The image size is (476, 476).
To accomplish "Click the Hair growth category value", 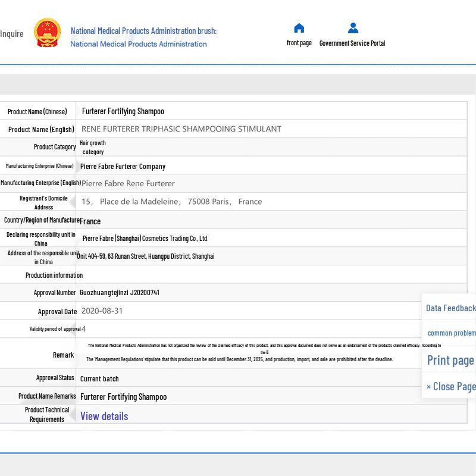I will tap(93, 148).
